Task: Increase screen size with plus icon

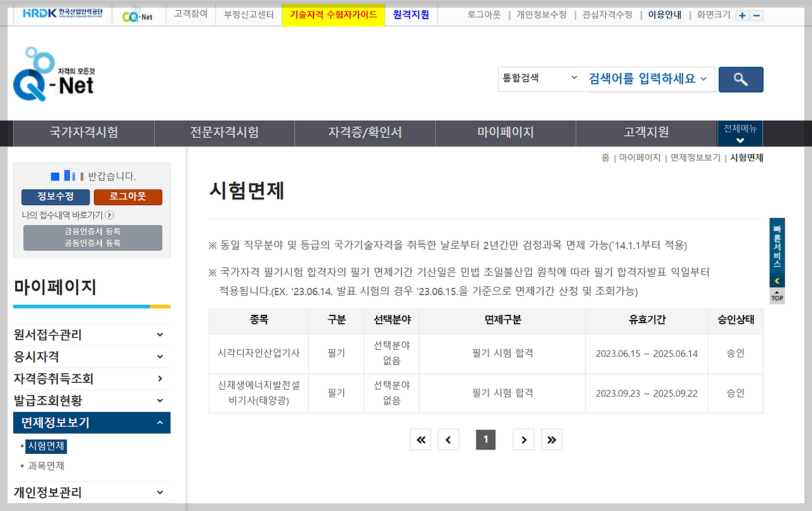Action: pyautogui.click(x=742, y=16)
